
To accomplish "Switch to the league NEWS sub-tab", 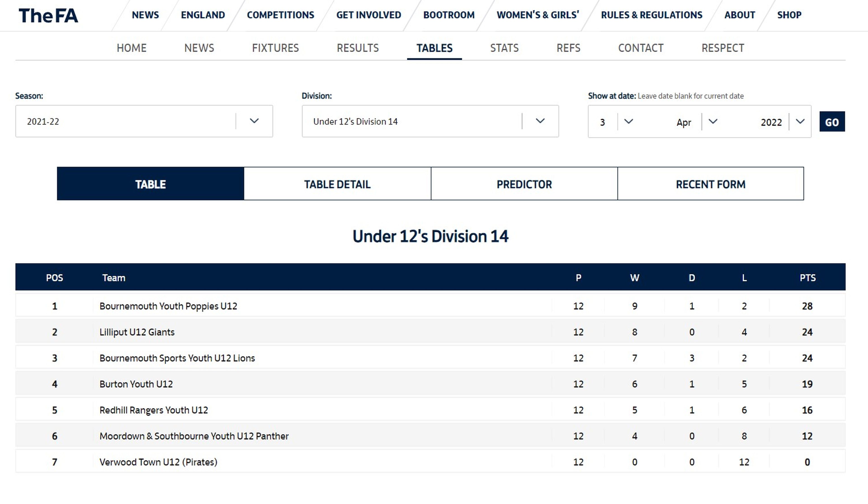I will tap(199, 48).
